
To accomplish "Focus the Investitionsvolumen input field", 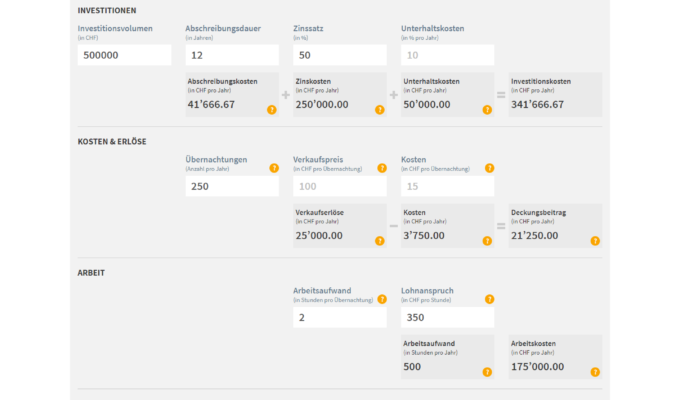I will pyautogui.click(x=124, y=55).
